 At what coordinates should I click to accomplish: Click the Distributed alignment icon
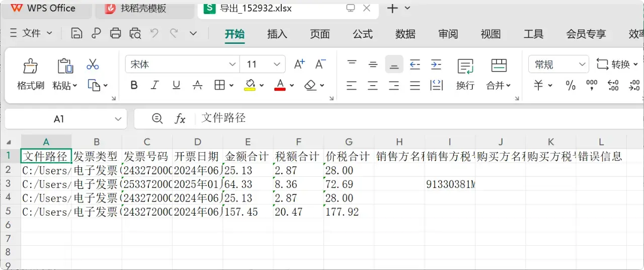click(x=436, y=85)
